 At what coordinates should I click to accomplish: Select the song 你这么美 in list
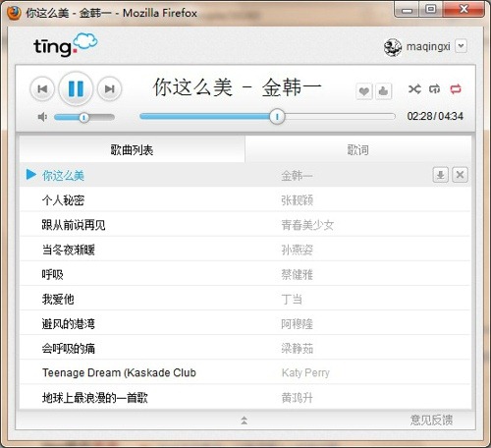63,176
